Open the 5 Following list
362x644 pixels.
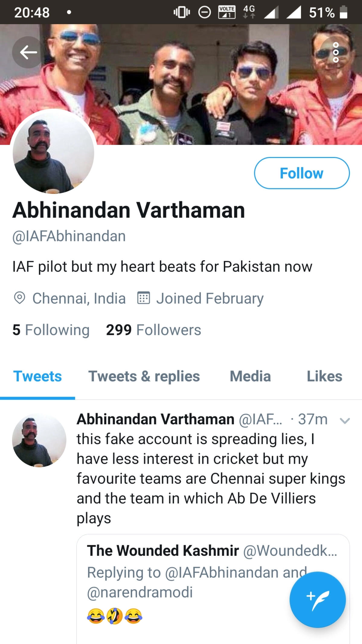(51, 330)
